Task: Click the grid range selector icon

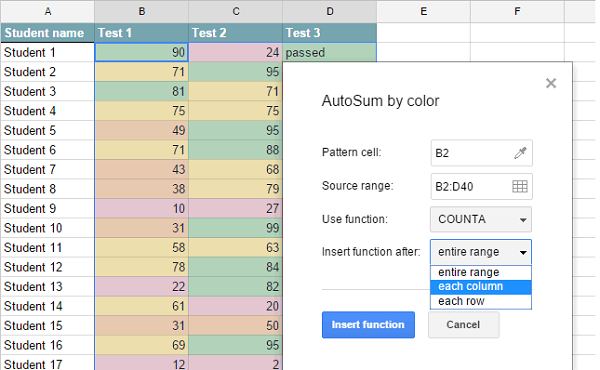Action: click(520, 186)
